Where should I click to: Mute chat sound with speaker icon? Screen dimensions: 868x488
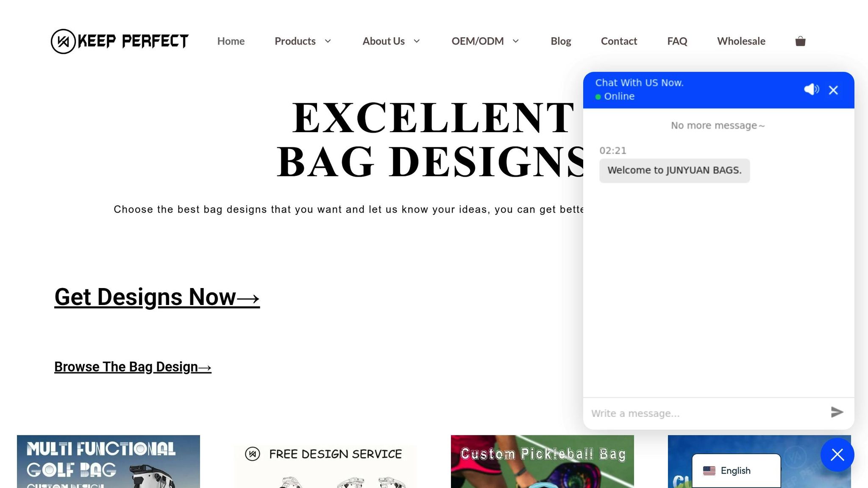point(811,89)
